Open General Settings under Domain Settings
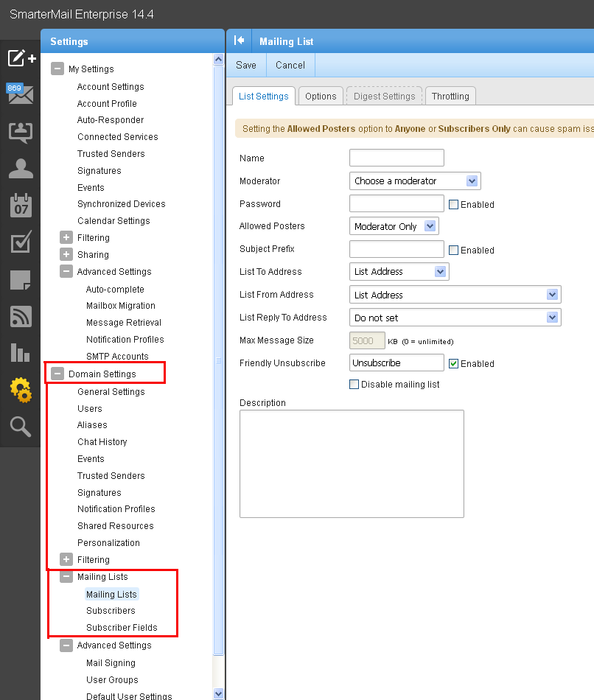The image size is (594, 700). point(111,391)
